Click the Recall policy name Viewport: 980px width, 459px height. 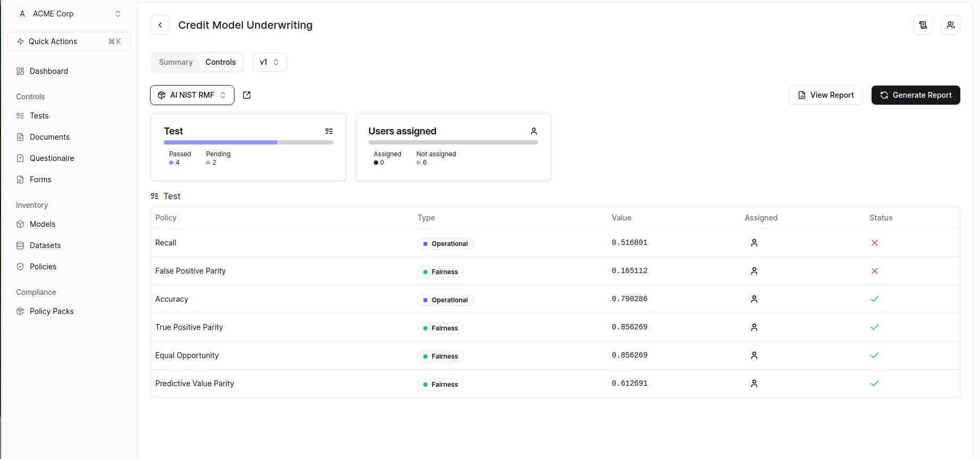[166, 243]
